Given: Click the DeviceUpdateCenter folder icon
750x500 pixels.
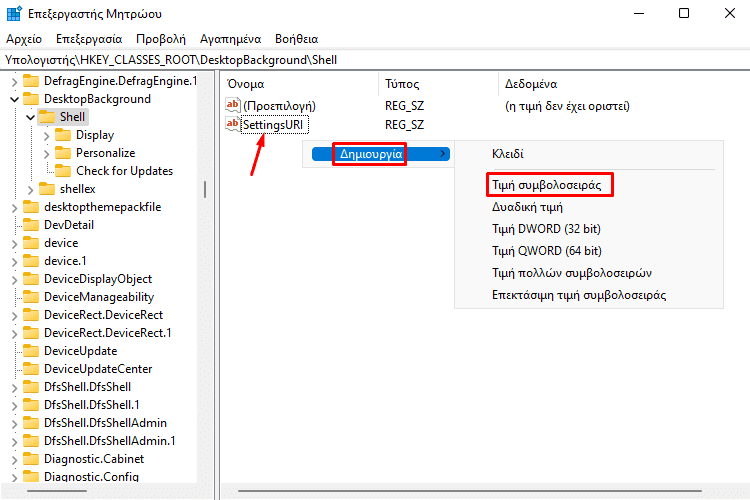Looking at the screenshot, I should tap(31, 369).
